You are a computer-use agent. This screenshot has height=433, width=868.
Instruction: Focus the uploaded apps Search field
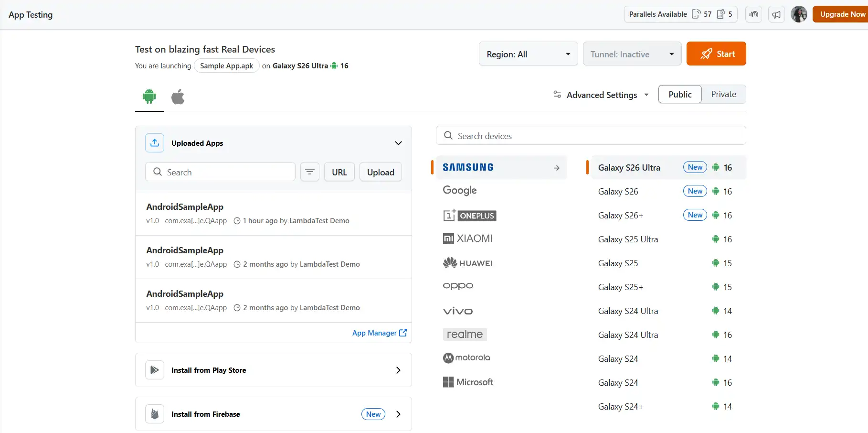(x=220, y=172)
